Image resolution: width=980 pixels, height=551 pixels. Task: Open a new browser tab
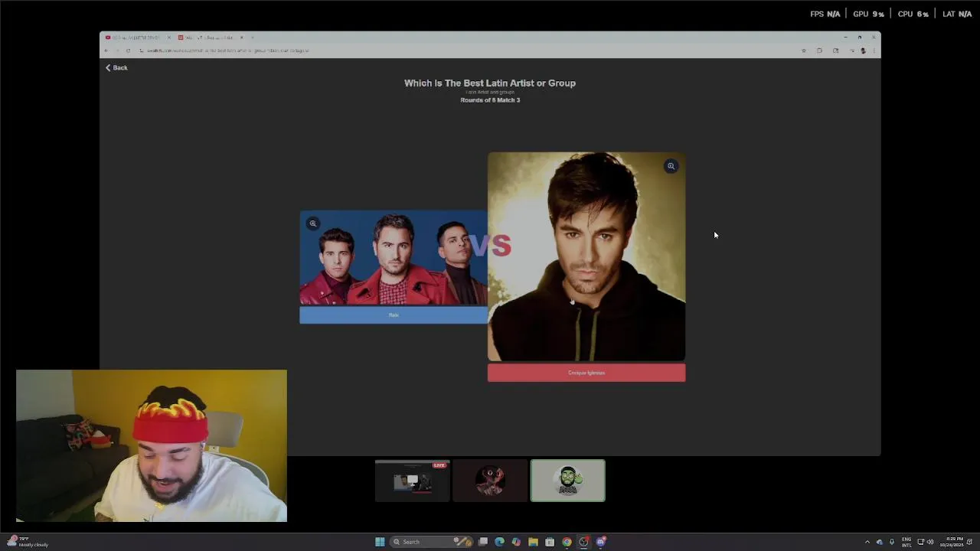click(x=253, y=37)
